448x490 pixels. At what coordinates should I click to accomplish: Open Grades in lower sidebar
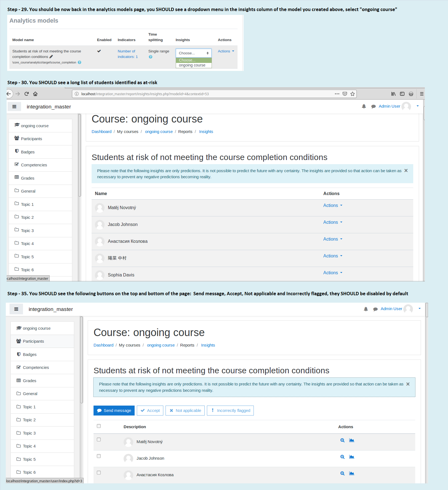pyautogui.click(x=42, y=381)
